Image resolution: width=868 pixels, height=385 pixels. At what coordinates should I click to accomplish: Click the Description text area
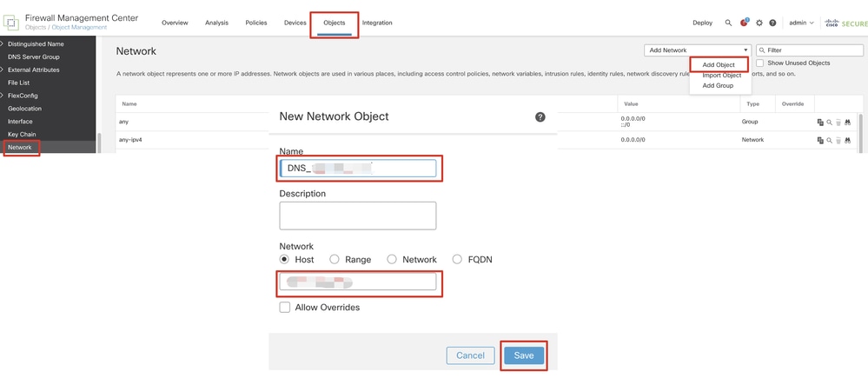(358, 216)
